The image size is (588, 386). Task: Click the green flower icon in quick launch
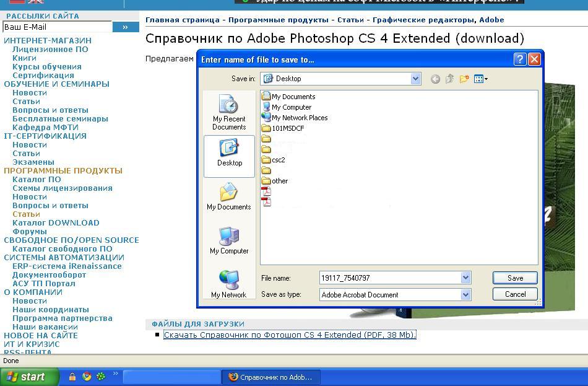[x=101, y=376]
